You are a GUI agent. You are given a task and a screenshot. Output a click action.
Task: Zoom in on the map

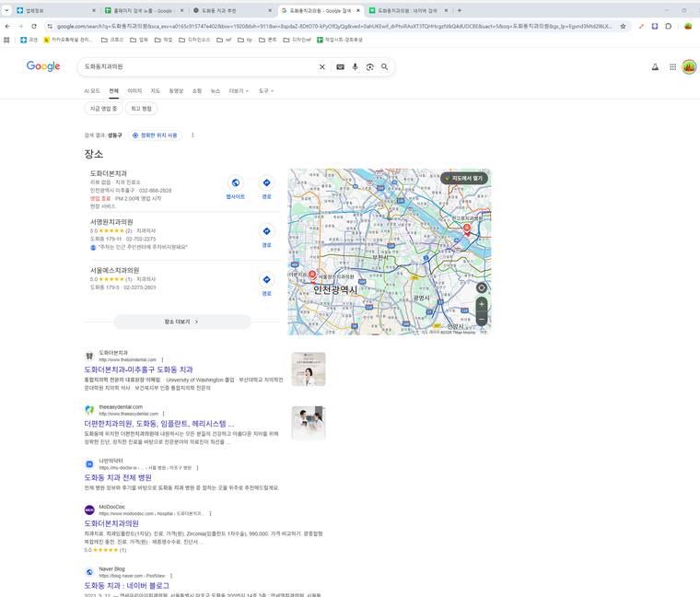pyautogui.click(x=481, y=305)
